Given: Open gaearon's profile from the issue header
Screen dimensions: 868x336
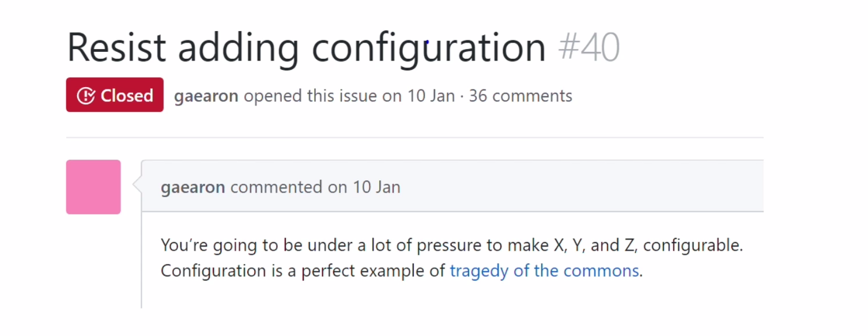Looking at the screenshot, I should click(x=206, y=96).
